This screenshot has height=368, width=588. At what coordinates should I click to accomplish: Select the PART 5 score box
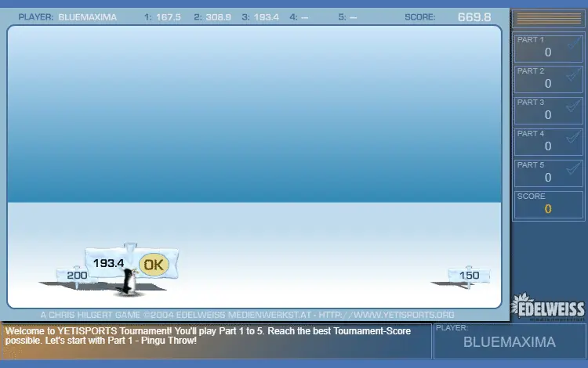548,173
